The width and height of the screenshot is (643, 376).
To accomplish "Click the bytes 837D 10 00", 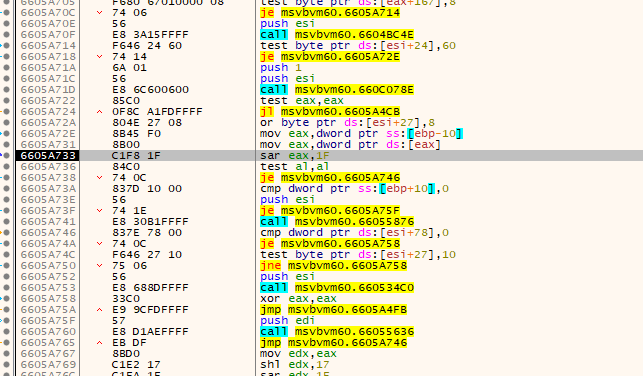I will point(147,189).
